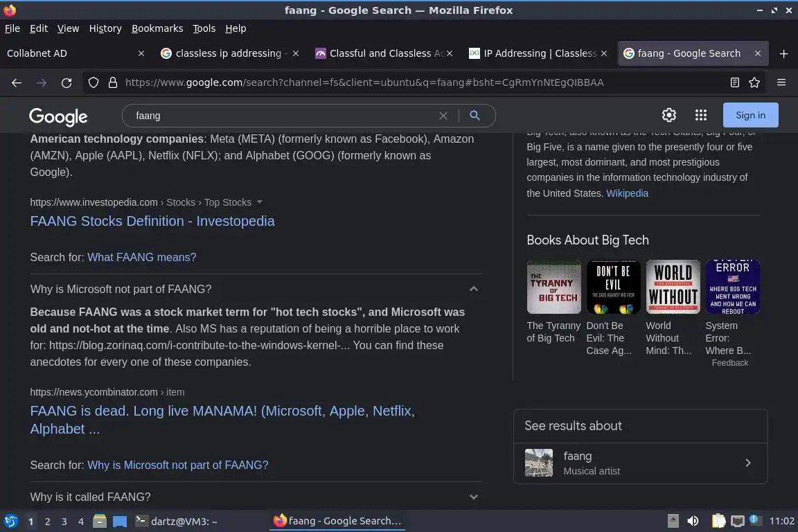Screen dimensions: 798x532
Task: Switch to workspace 3 in taskbar
Action: point(64,522)
